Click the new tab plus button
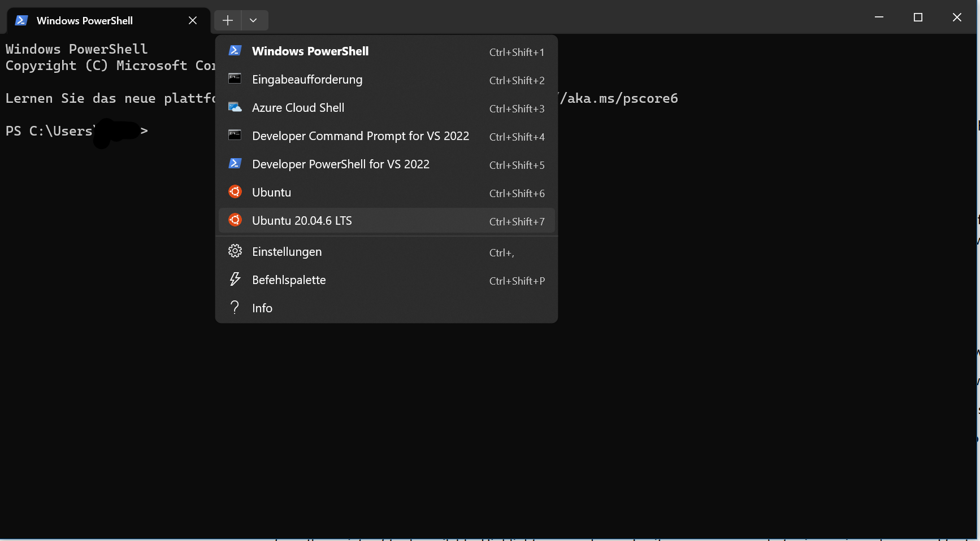Screen dimensions: 980x541 (227, 20)
